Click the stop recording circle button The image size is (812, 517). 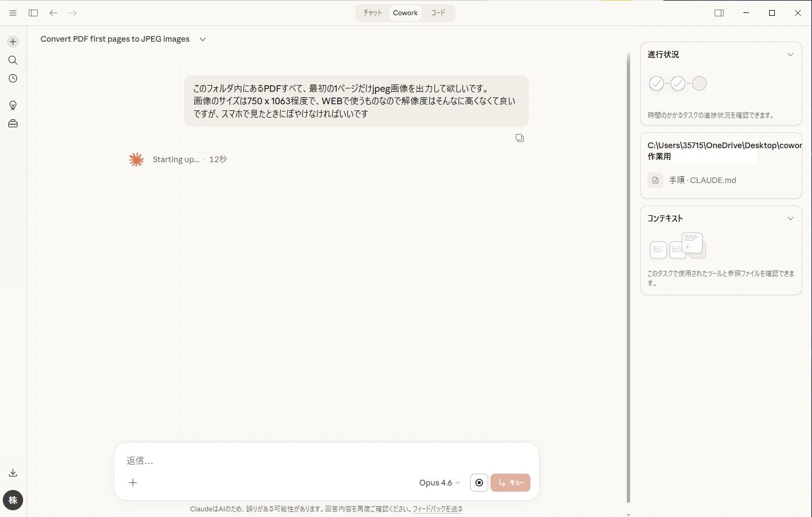tap(479, 483)
